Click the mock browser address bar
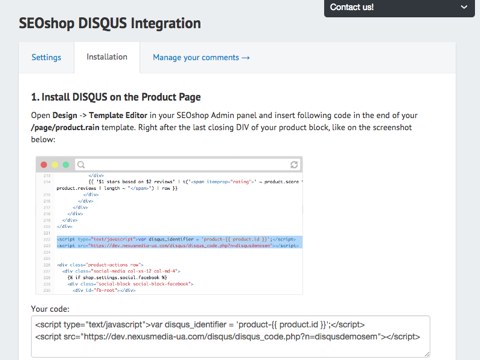480x360 pixels. point(188,165)
